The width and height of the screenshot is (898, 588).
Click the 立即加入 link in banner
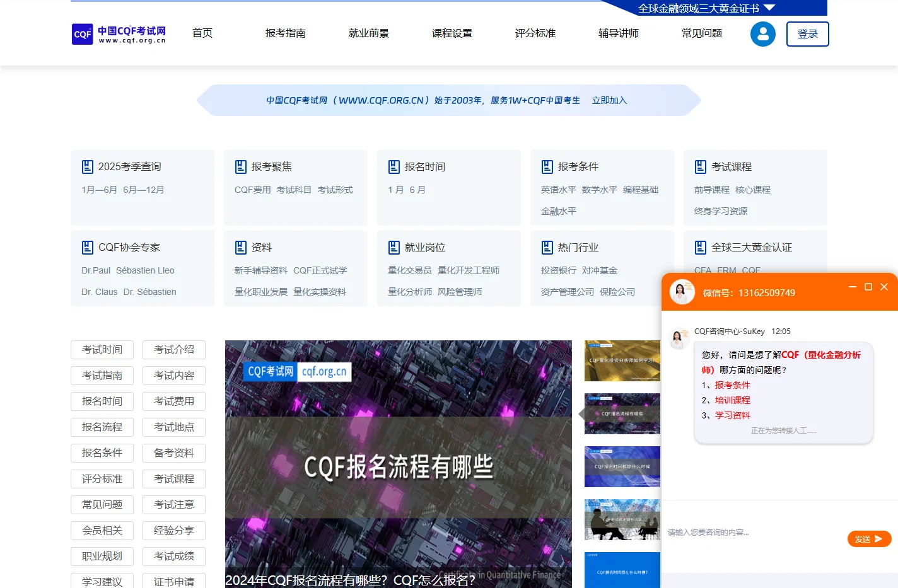point(609,100)
